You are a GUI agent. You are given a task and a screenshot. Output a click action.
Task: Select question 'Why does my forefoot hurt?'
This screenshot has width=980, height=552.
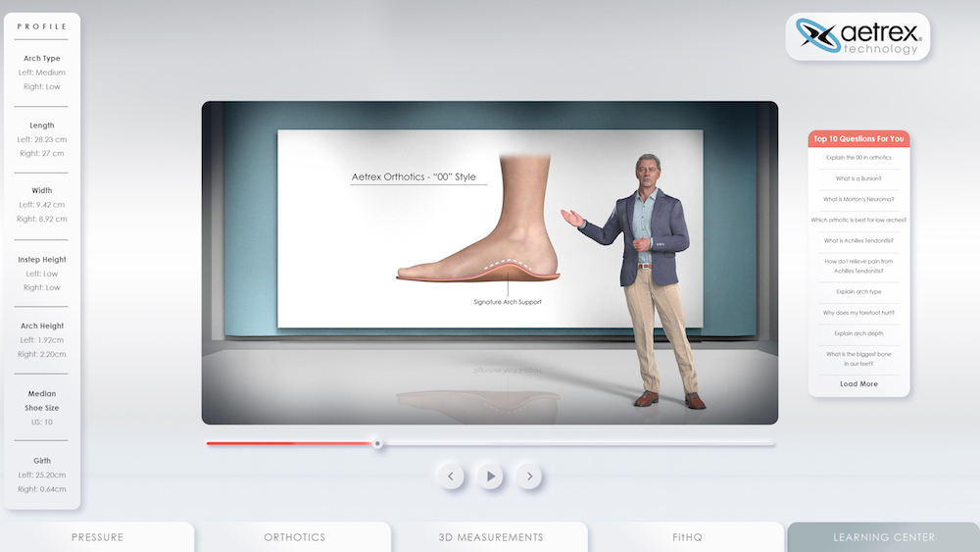858,313
